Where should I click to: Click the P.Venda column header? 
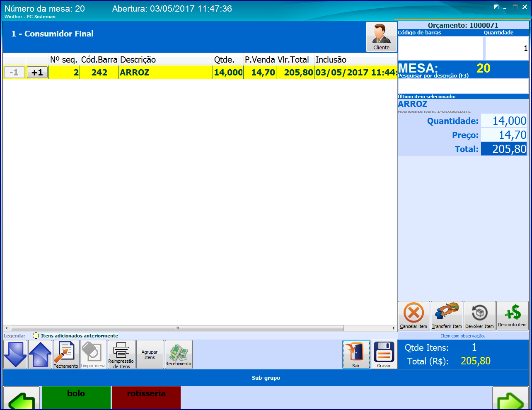point(260,59)
